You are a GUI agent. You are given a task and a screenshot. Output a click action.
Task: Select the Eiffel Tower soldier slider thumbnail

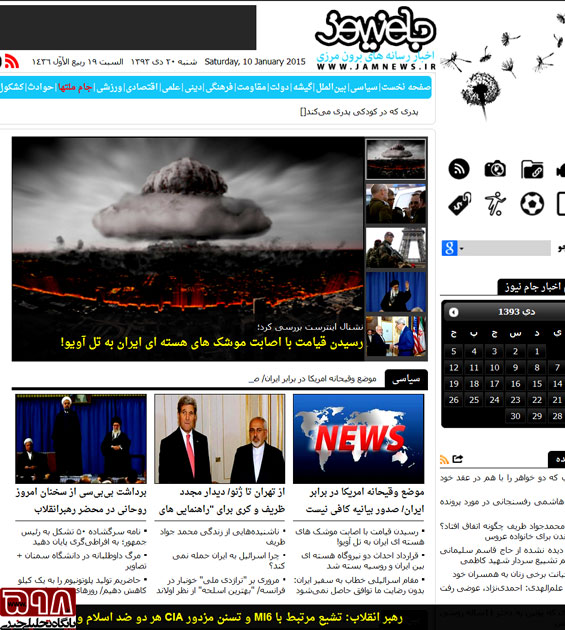pyautogui.click(x=396, y=248)
